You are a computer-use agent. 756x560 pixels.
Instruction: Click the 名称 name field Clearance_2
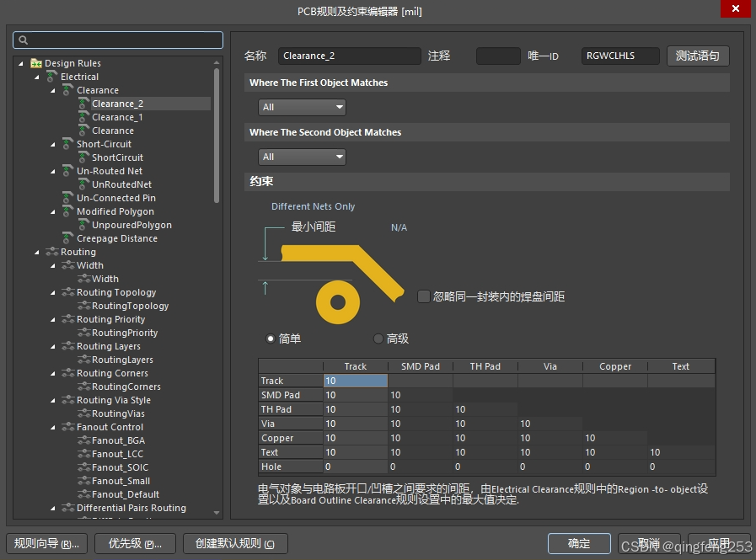coord(350,56)
